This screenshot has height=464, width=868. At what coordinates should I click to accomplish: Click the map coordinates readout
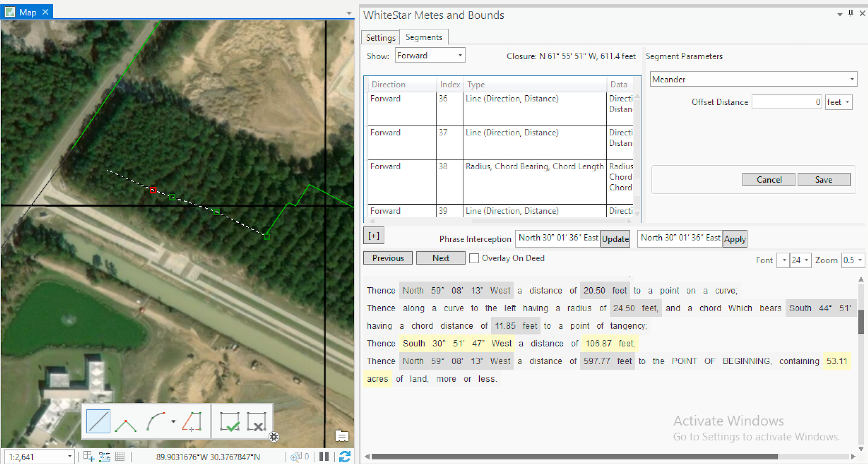click(208, 457)
